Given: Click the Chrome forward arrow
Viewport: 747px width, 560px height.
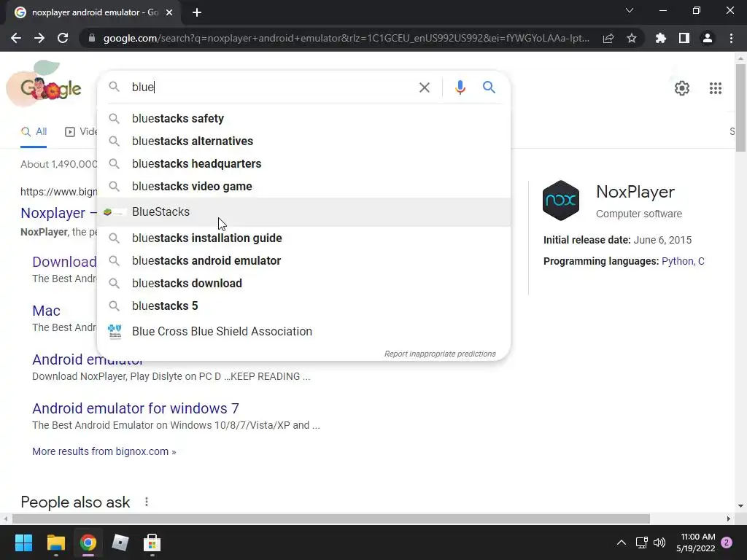Looking at the screenshot, I should coord(39,38).
